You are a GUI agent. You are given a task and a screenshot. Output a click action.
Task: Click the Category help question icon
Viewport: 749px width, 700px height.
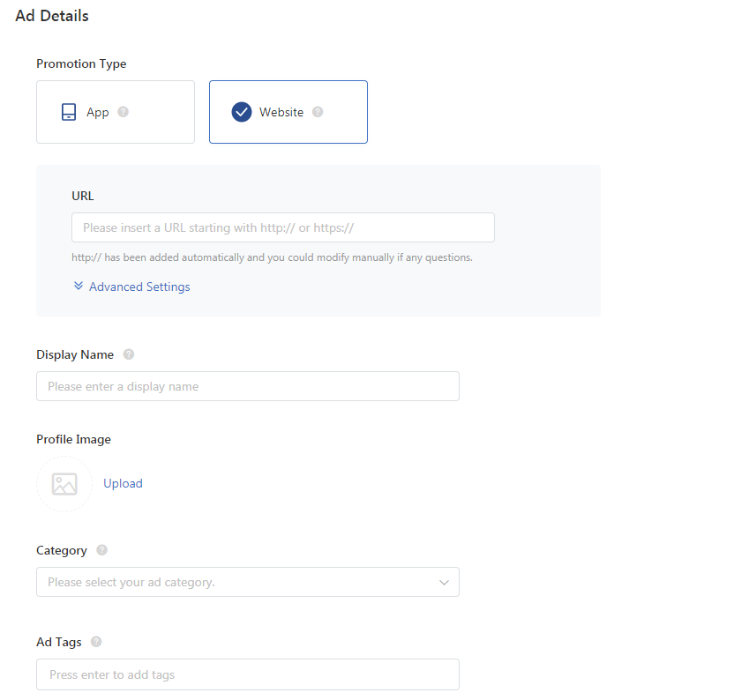(x=101, y=550)
